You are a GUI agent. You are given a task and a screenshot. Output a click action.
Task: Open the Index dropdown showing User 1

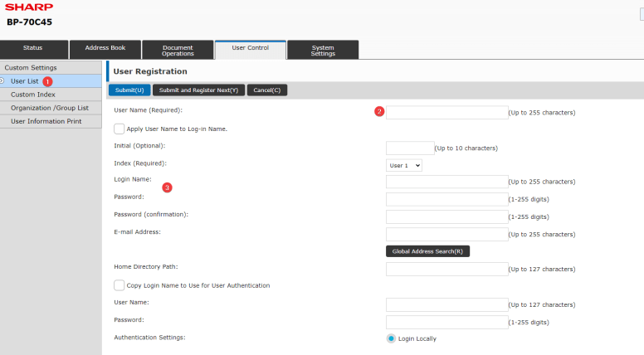point(404,165)
